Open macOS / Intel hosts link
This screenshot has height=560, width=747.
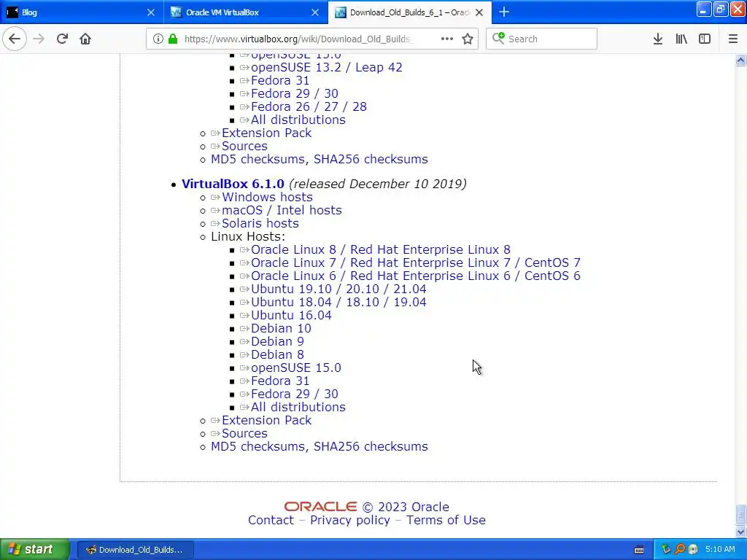(x=282, y=211)
